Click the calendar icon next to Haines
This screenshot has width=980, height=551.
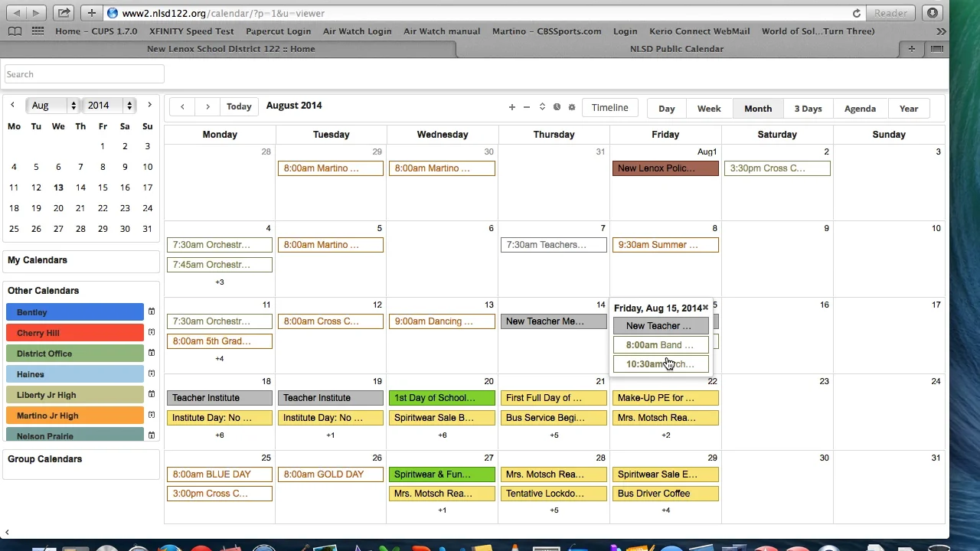pyautogui.click(x=151, y=373)
